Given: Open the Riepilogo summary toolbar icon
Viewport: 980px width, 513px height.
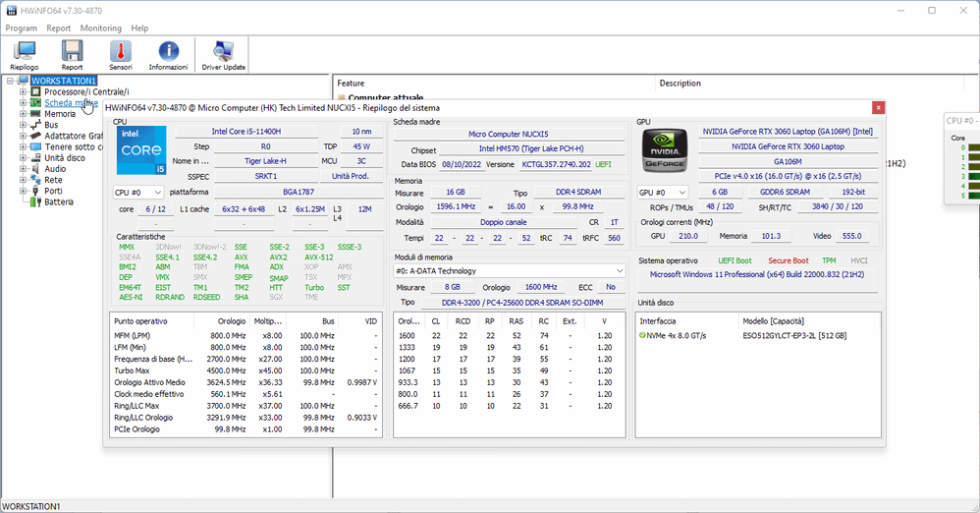Looking at the screenshot, I should [24, 55].
